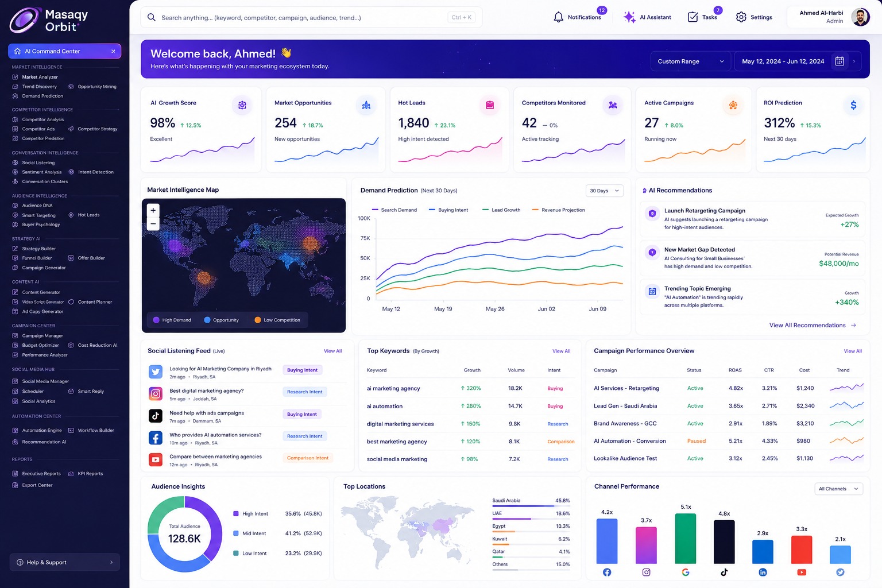Click the UAE location progress bar
This screenshot has width=882, height=588.
point(531,519)
